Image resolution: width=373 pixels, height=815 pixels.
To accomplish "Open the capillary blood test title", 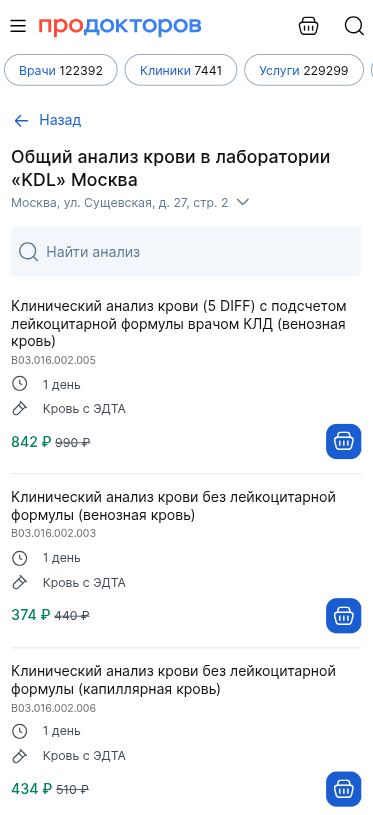I will pos(174,680).
